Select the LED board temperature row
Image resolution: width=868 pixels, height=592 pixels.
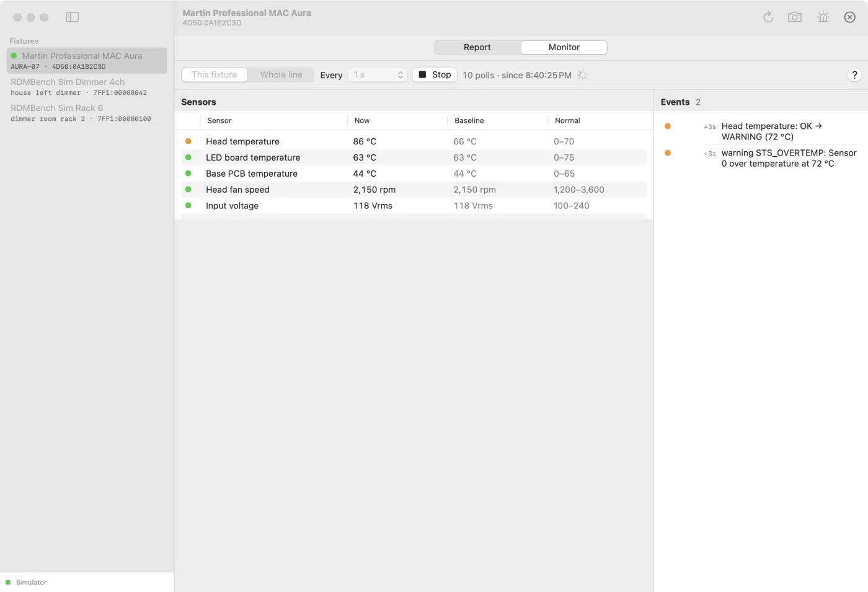[414, 157]
